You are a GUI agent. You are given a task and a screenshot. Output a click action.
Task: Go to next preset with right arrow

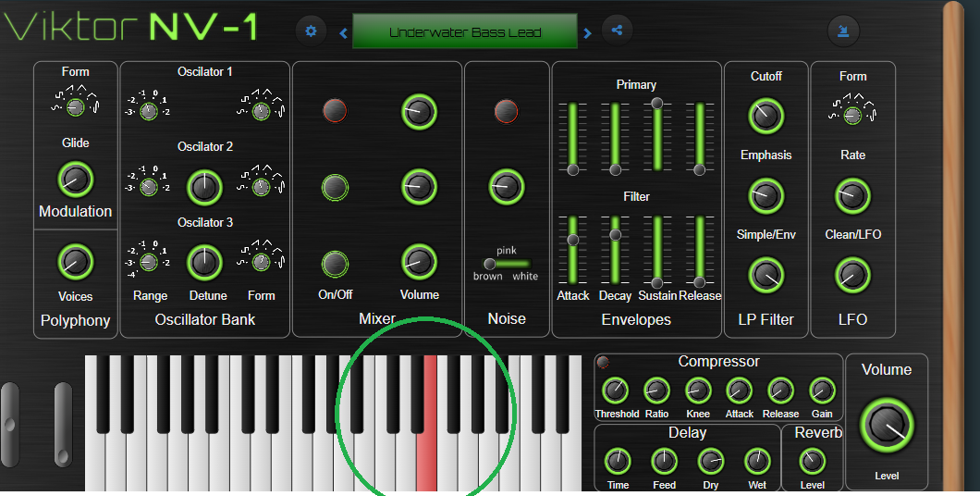click(x=587, y=34)
